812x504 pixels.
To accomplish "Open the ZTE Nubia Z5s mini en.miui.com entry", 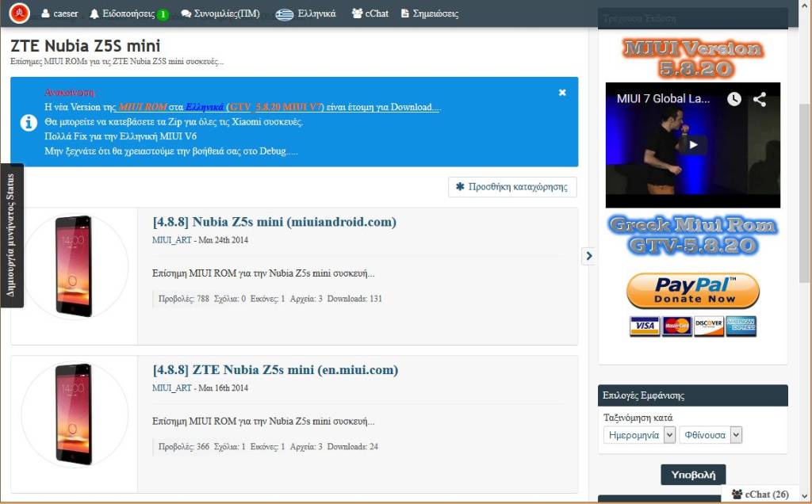I will click(x=274, y=370).
